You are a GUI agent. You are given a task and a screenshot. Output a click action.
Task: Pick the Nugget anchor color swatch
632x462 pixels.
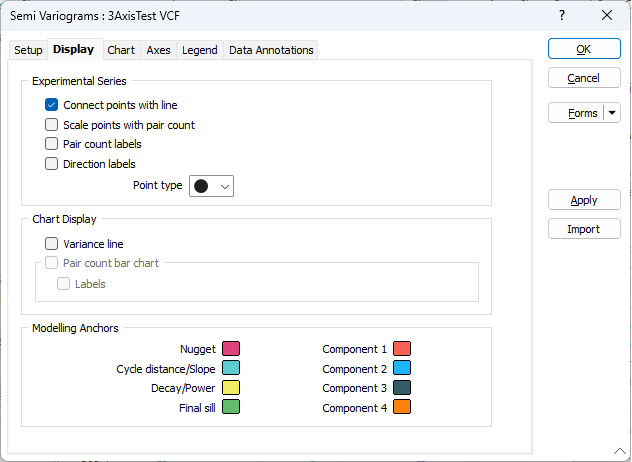(231, 348)
